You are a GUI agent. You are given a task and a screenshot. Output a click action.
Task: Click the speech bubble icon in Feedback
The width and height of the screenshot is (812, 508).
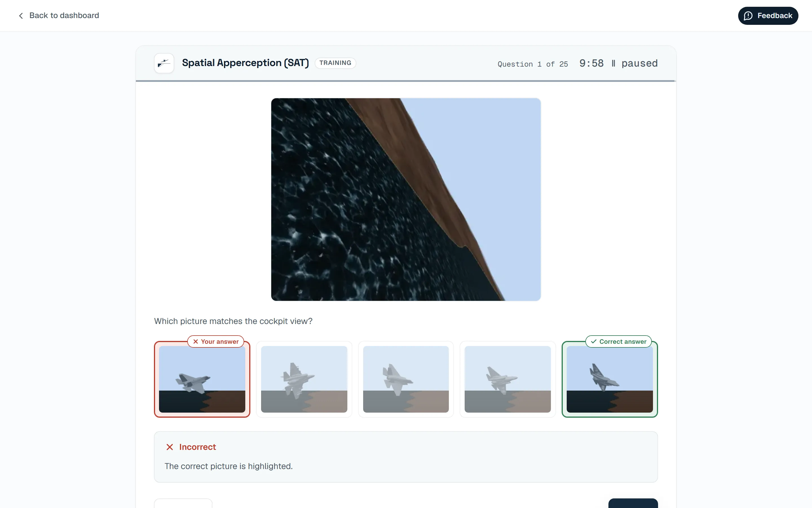point(748,16)
